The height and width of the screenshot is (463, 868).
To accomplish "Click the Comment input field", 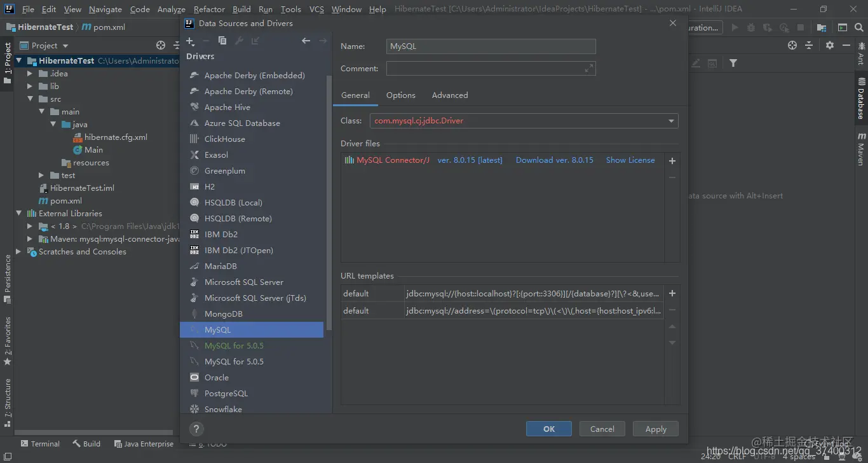I will tap(491, 68).
